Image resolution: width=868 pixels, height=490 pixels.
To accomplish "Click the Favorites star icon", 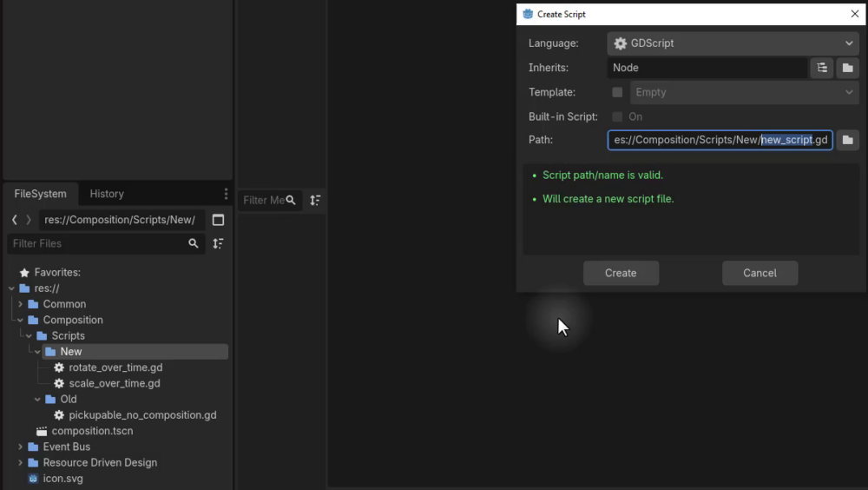I will click(x=24, y=272).
